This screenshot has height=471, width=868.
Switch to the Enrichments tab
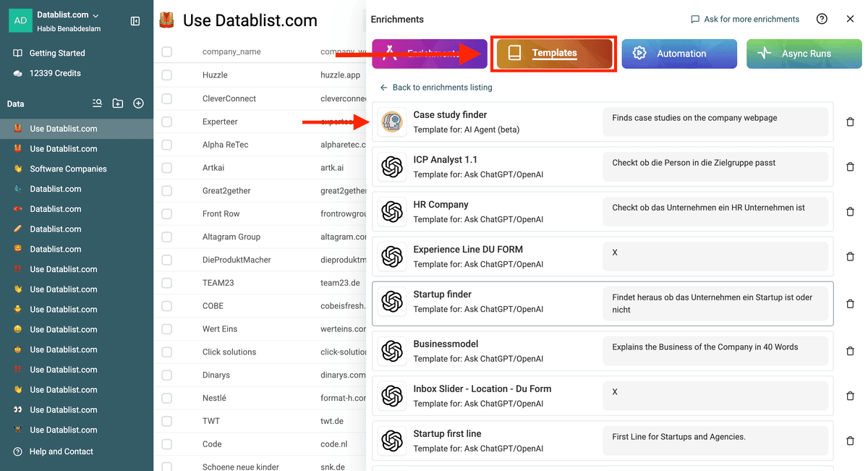click(429, 54)
